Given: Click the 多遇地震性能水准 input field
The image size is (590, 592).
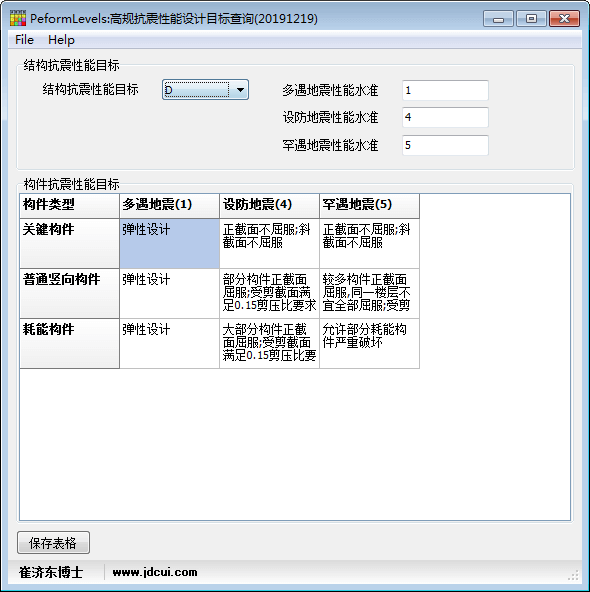Looking at the screenshot, I should pos(445,90).
